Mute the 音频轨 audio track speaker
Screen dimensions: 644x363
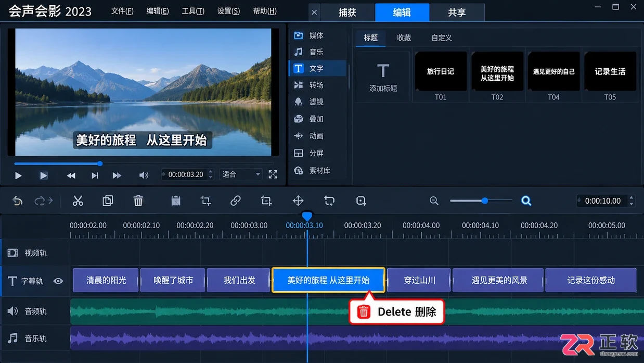(x=12, y=311)
